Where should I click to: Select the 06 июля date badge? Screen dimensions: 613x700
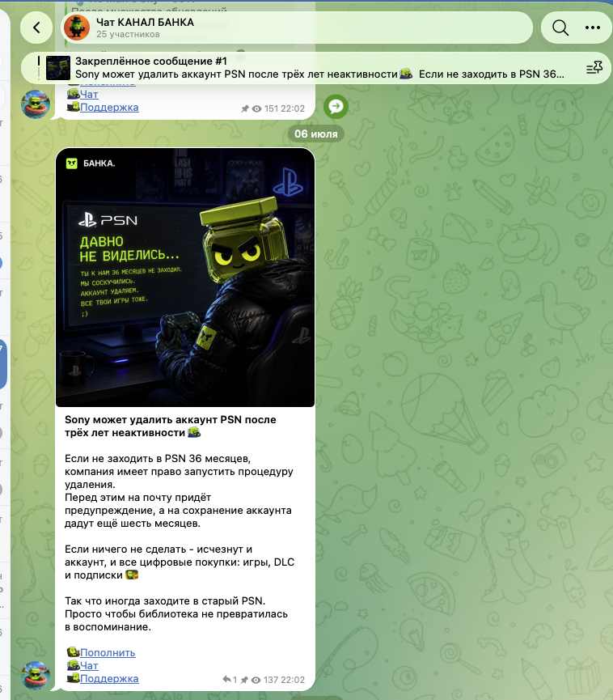316,134
